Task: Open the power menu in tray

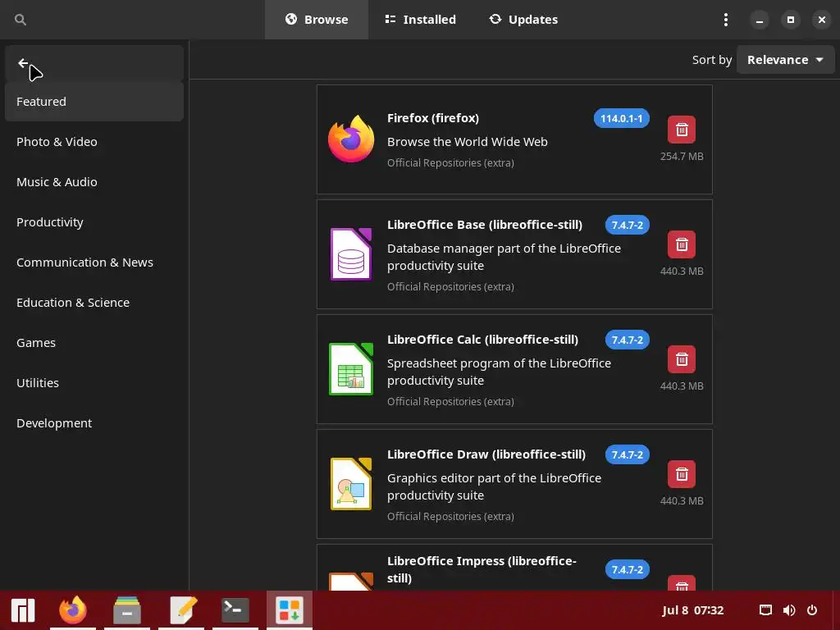Action: pos(812,610)
